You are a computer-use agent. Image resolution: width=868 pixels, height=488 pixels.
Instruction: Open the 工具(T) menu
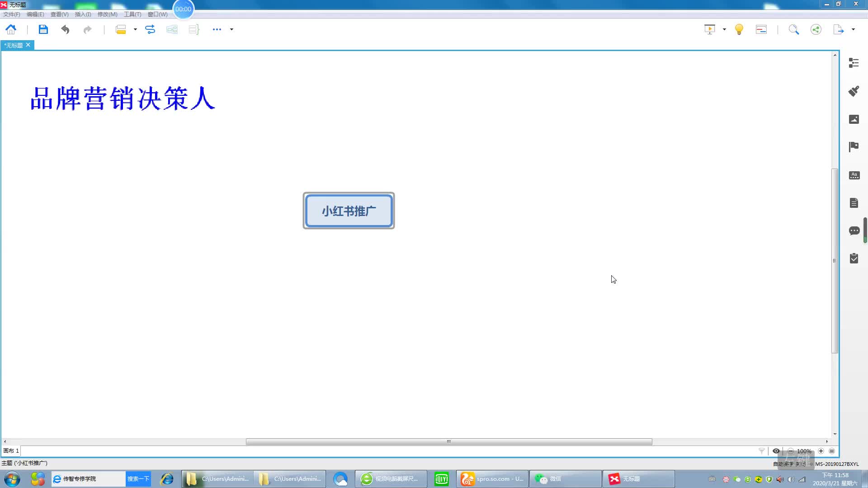(x=132, y=14)
